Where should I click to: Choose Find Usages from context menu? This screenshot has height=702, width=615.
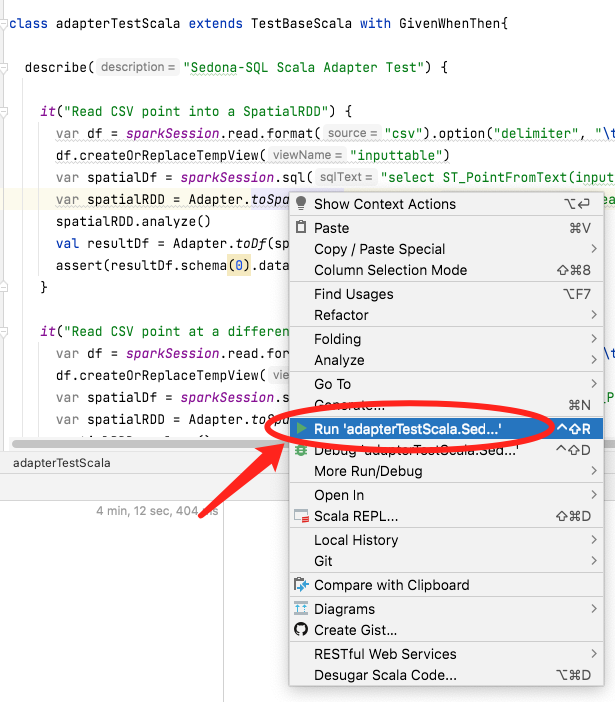pyautogui.click(x=353, y=294)
